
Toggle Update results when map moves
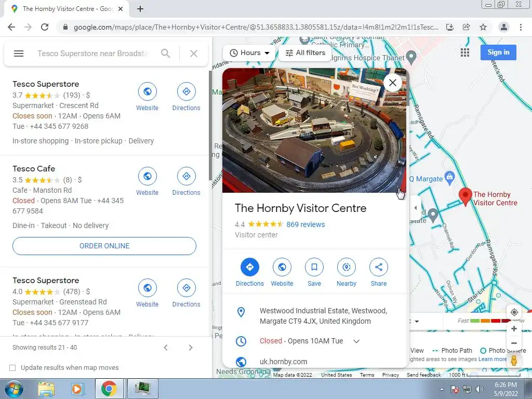[x=12, y=368]
